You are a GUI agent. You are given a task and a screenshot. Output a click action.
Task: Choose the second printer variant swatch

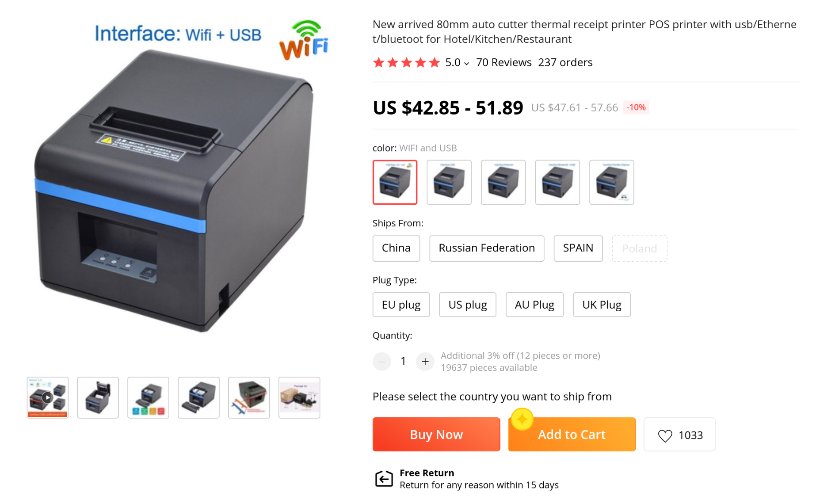449,182
